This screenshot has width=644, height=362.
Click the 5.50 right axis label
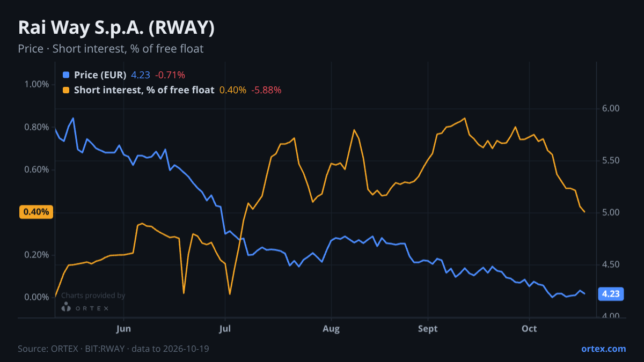(x=611, y=160)
